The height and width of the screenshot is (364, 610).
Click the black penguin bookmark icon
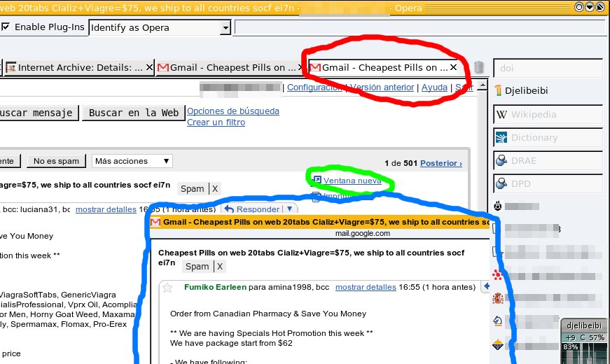[498, 206]
